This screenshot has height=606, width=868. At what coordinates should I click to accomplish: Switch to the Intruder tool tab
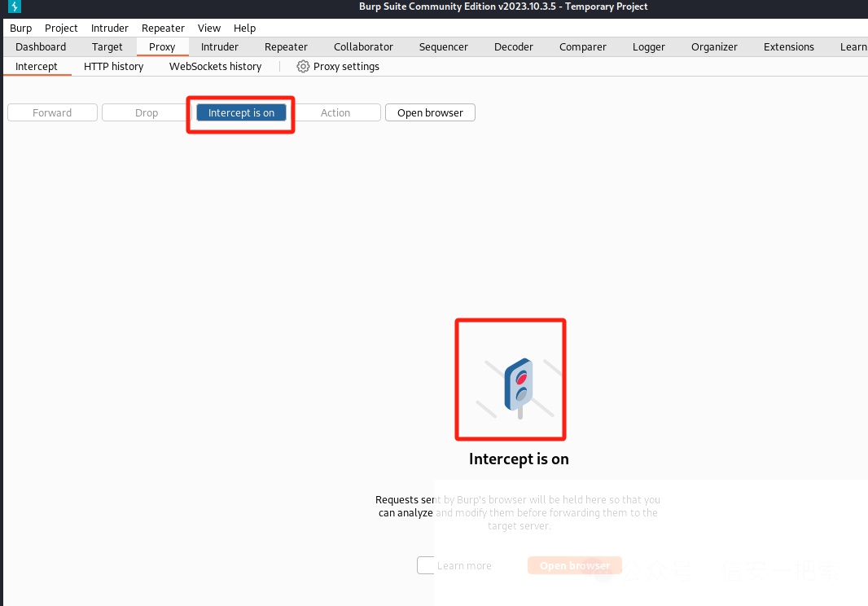[x=219, y=47]
